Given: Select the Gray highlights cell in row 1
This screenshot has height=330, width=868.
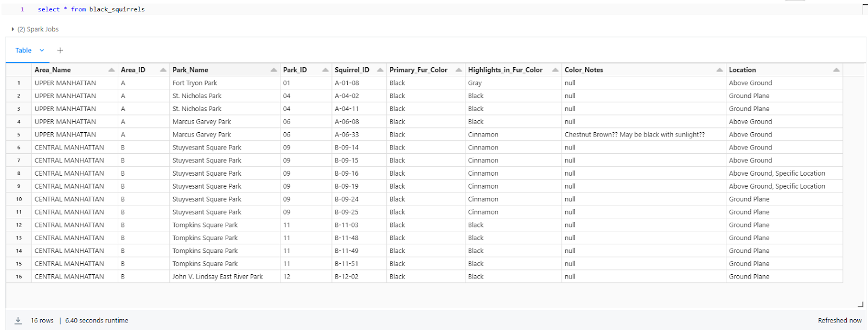Looking at the screenshot, I should coord(513,83).
